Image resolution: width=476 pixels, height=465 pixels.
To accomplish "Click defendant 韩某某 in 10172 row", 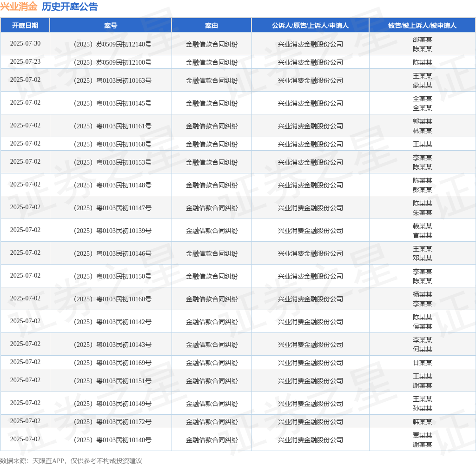I will [422, 422].
